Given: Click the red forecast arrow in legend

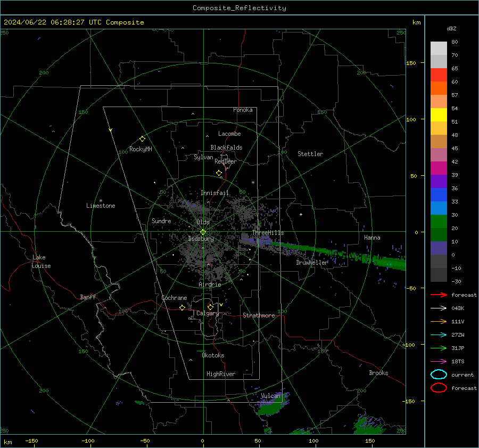Looking at the screenshot, I should (439, 295).
